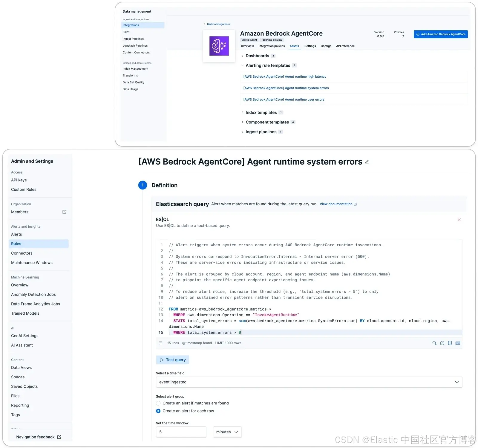Go to Logstash Pipelines in sidebar
This screenshot has height=448, width=478.
(135, 46)
